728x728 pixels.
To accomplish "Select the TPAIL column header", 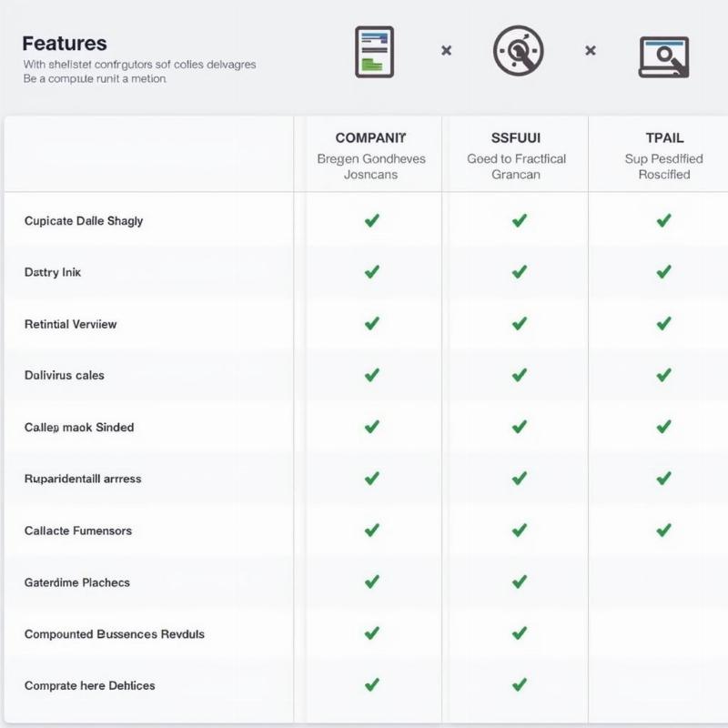I will pos(663,138).
